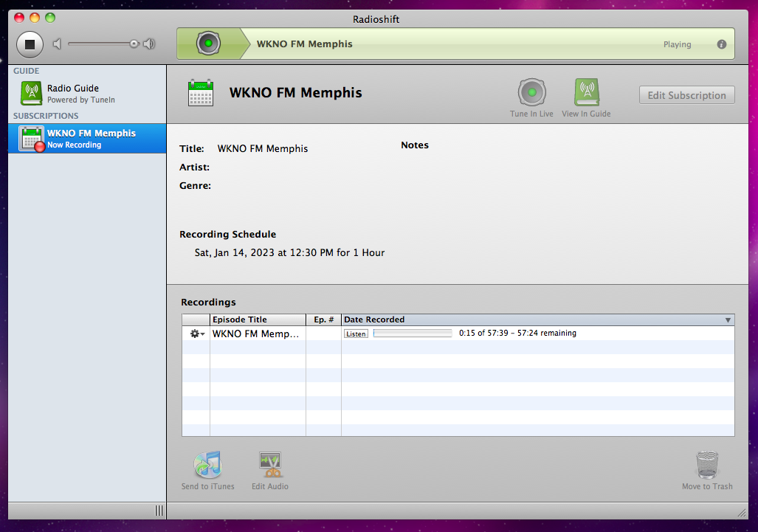Sort by the Ep. # column
758x532 pixels.
pyautogui.click(x=323, y=320)
